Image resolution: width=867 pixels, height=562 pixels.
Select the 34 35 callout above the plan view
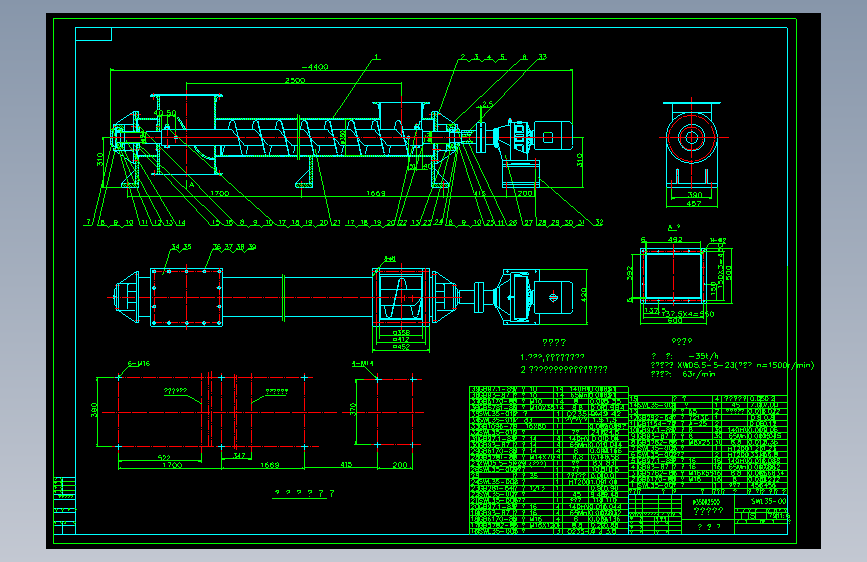pos(181,247)
